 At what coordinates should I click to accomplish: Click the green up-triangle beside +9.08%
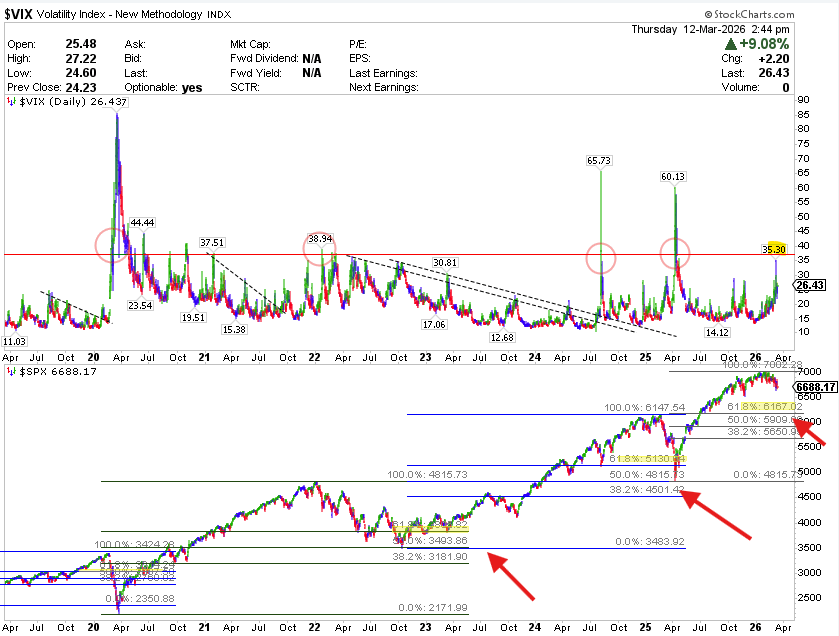tap(731, 44)
